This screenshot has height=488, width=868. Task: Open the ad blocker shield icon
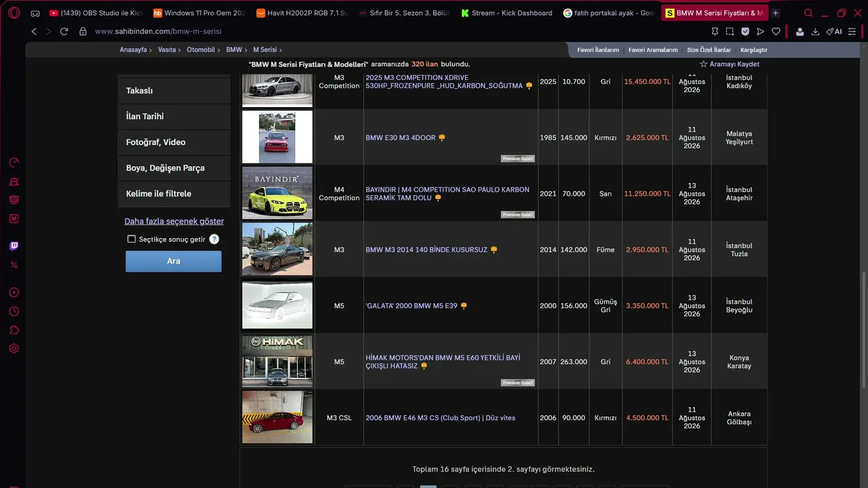745,31
